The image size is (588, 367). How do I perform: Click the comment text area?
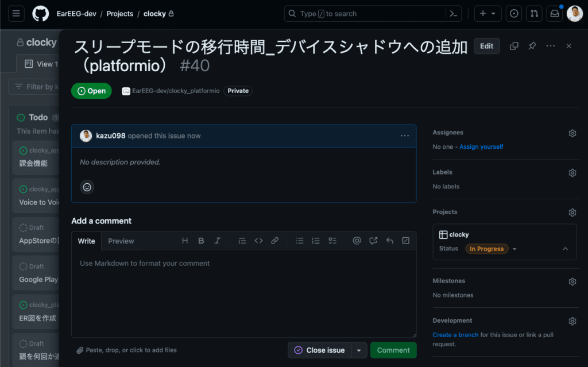(x=243, y=293)
